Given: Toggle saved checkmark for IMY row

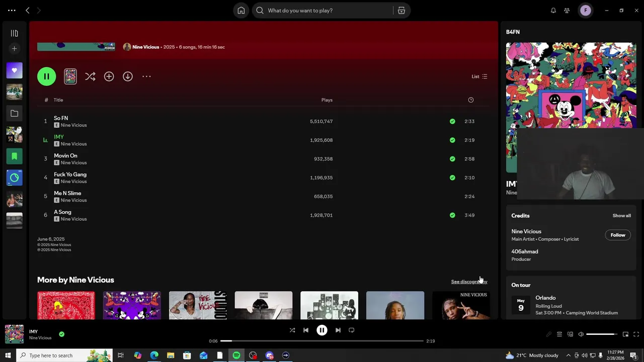Looking at the screenshot, I should (452, 140).
